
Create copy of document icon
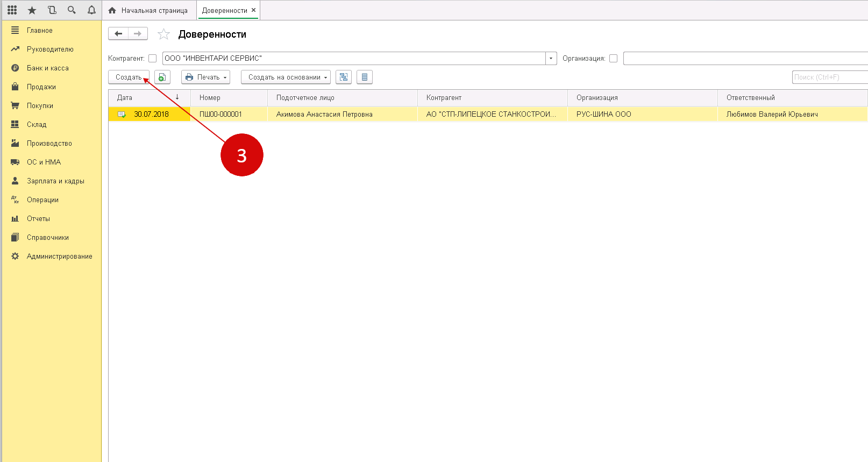[162, 77]
